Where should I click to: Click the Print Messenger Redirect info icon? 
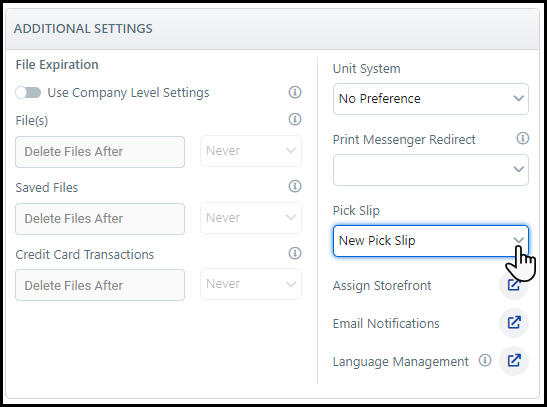pyautogui.click(x=523, y=138)
